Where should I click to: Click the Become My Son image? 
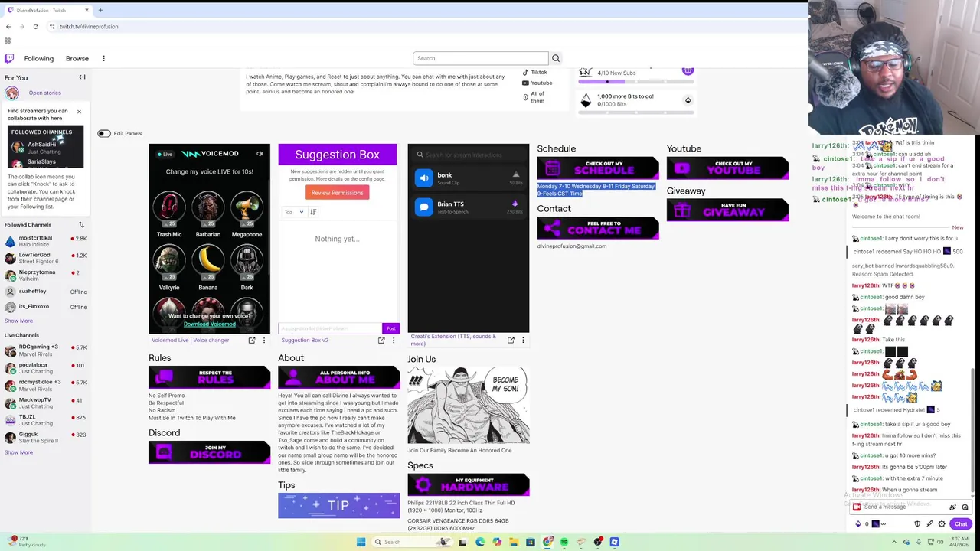[x=468, y=405]
